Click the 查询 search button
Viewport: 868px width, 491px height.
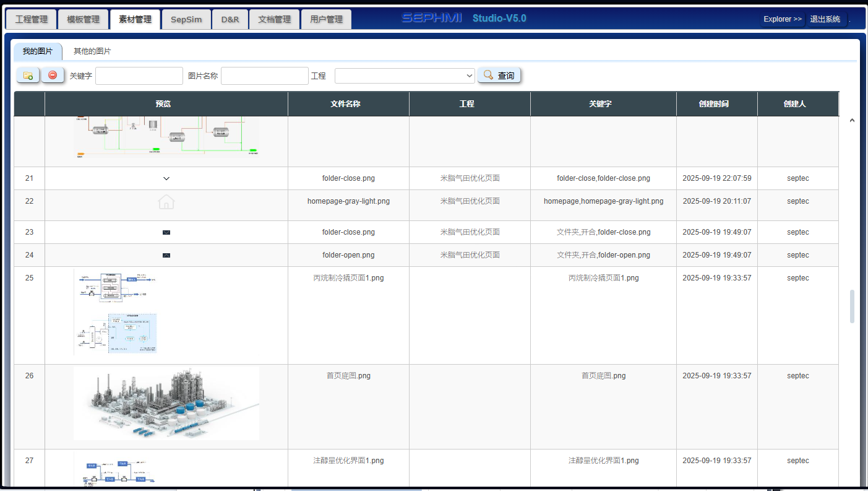click(499, 76)
